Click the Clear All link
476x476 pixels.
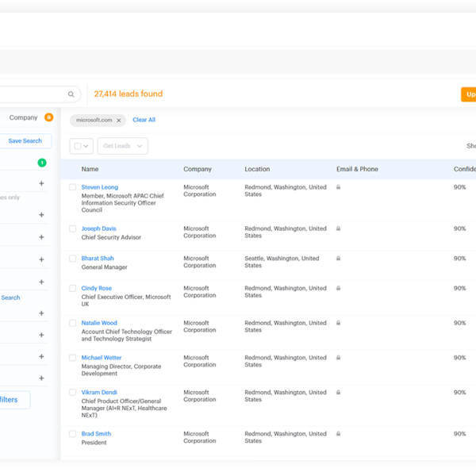pos(144,120)
